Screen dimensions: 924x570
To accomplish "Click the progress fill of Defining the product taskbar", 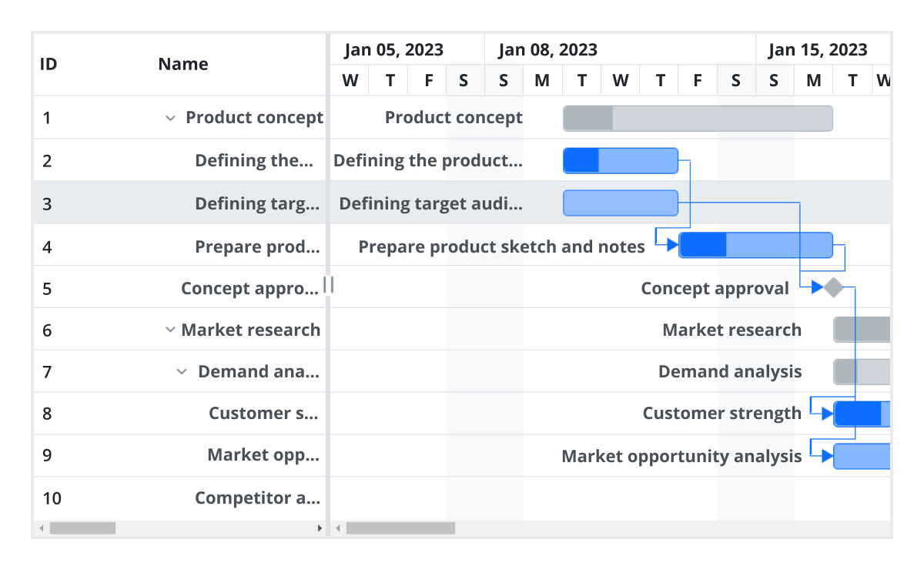I will pyautogui.click(x=580, y=159).
